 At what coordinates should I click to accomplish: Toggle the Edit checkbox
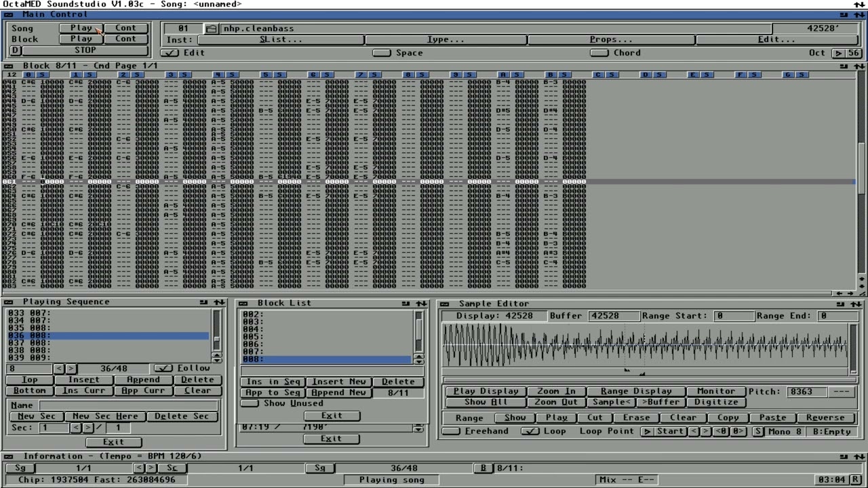(170, 53)
